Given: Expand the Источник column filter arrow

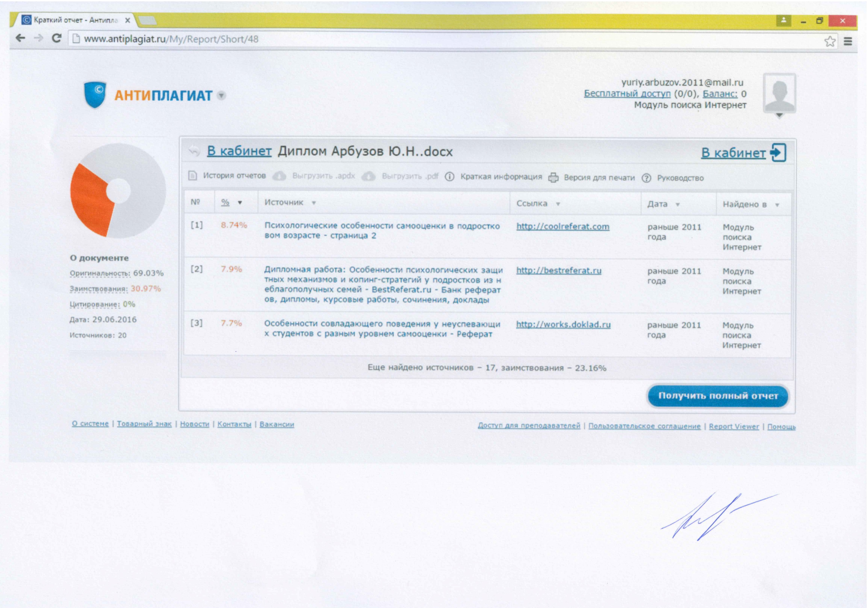Looking at the screenshot, I should coord(313,203).
